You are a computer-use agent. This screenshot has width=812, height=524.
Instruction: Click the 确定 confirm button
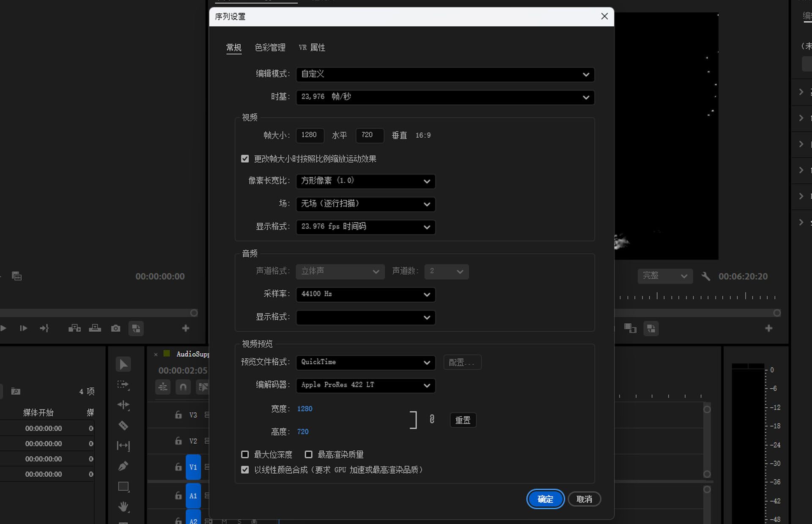point(545,499)
